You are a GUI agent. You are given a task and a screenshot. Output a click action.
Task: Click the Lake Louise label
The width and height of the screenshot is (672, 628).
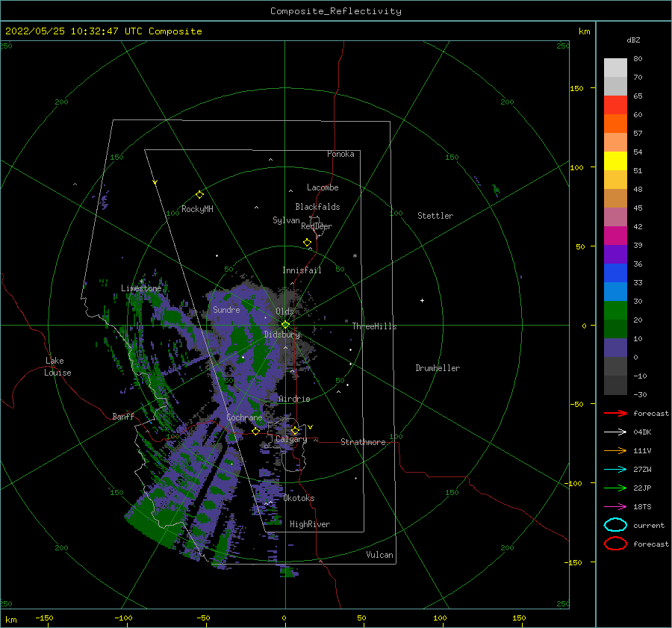click(57, 367)
